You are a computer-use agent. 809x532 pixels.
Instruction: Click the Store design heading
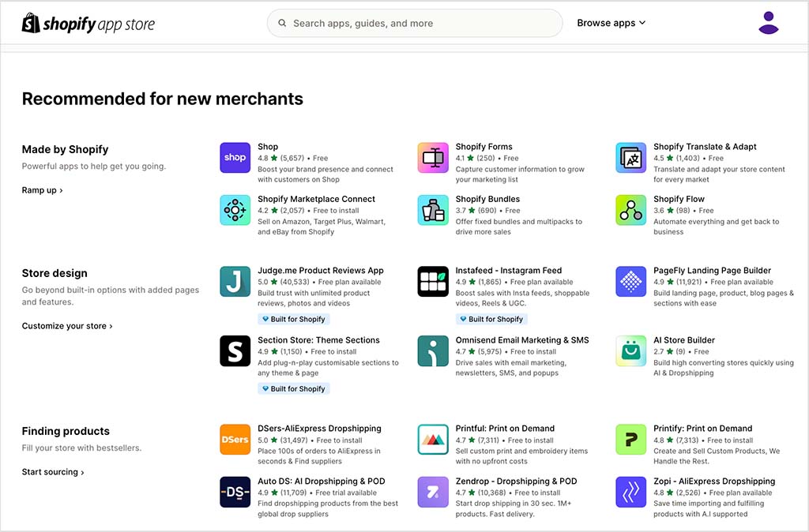tap(55, 273)
